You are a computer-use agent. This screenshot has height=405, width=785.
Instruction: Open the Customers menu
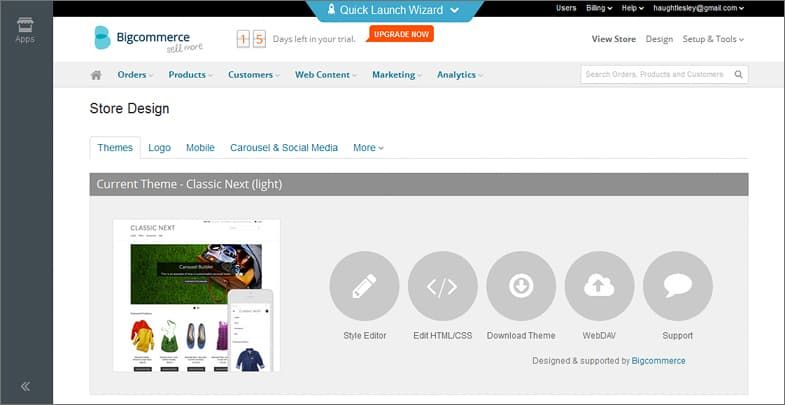[x=254, y=75]
